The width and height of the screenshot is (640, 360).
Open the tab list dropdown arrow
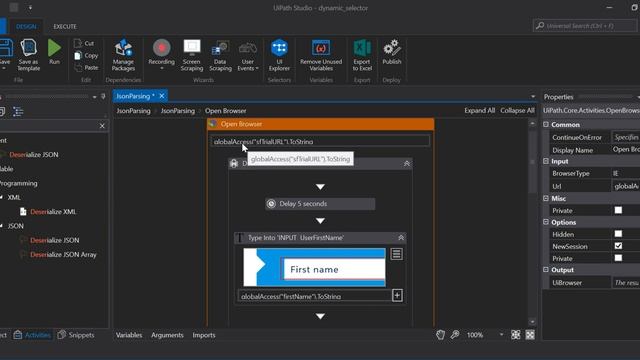pos(533,97)
